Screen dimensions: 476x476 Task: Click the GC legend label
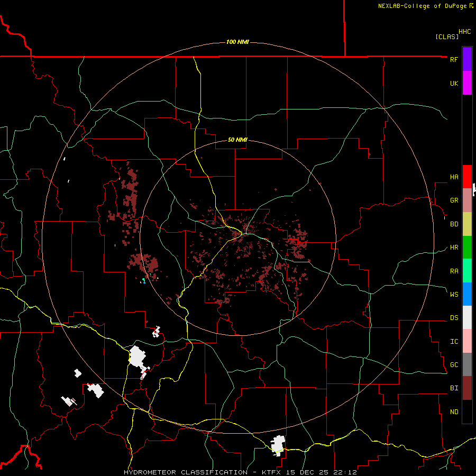click(x=454, y=365)
